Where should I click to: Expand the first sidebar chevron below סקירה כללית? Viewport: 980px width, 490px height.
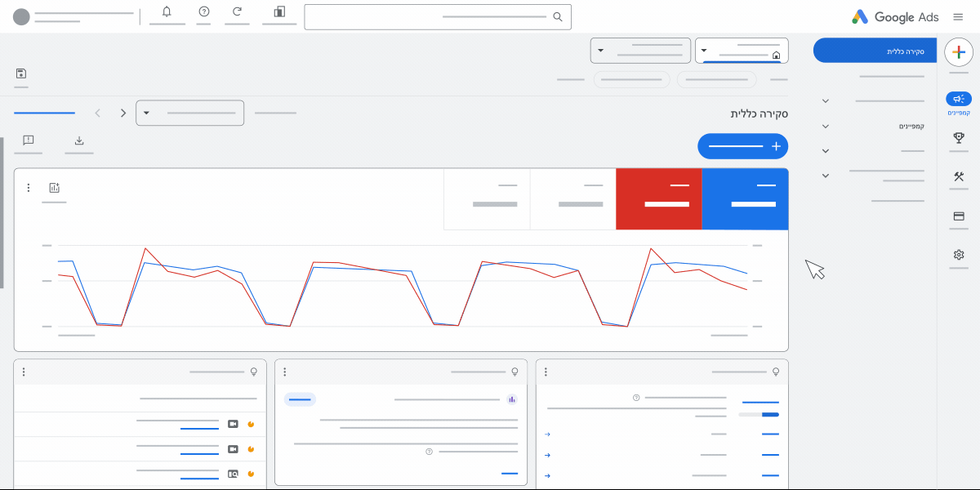(825, 100)
